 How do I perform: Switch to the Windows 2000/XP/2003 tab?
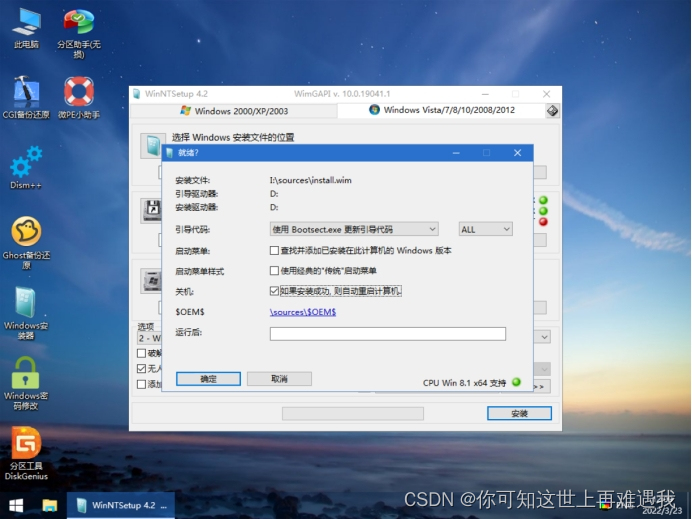click(234, 111)
